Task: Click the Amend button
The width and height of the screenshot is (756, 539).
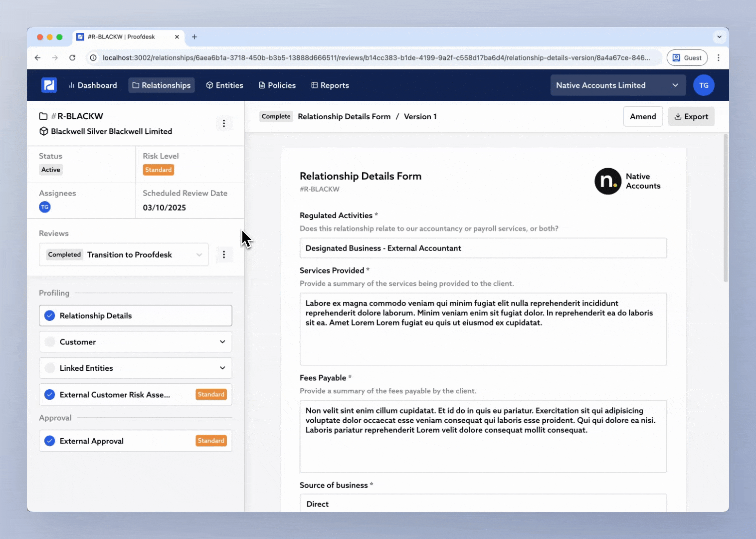Action: click(x=643, y=117)
